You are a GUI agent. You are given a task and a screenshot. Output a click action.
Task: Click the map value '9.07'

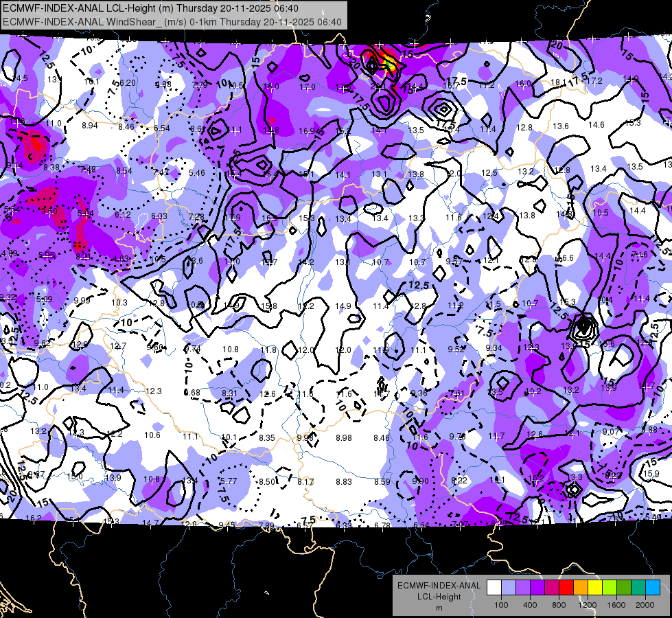[610, 431]
